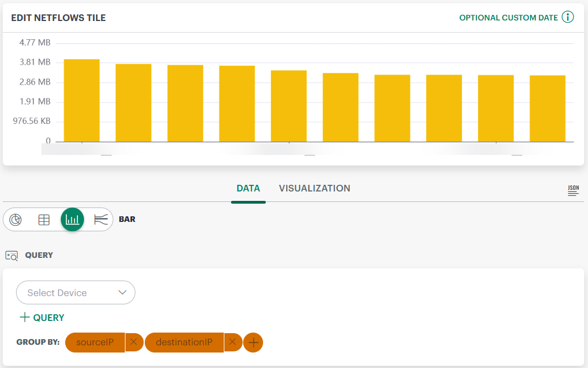Select the pie chart visualization icon
Viewport: 588px width, 368px height.
tap(16, 220)
